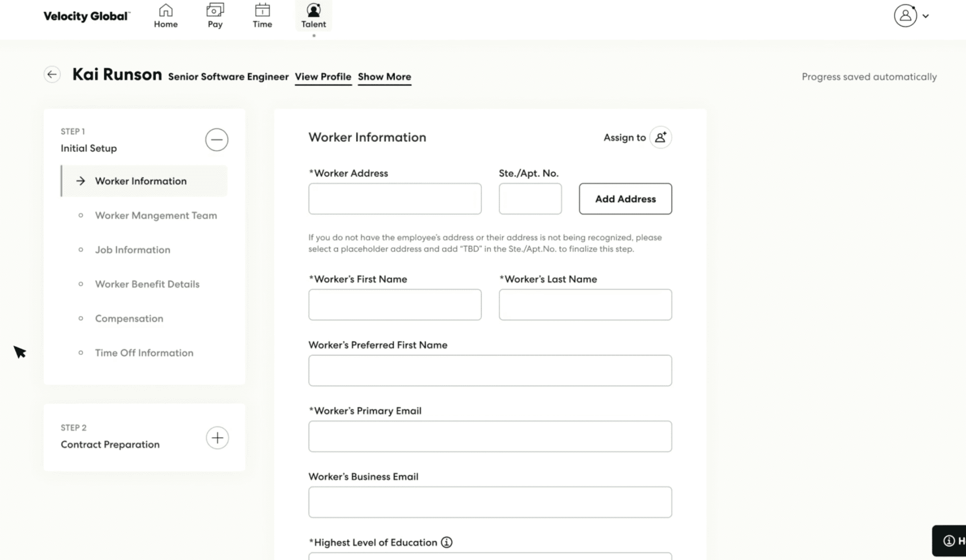
Task: Go to Job Information step
Action: (133, 250)
